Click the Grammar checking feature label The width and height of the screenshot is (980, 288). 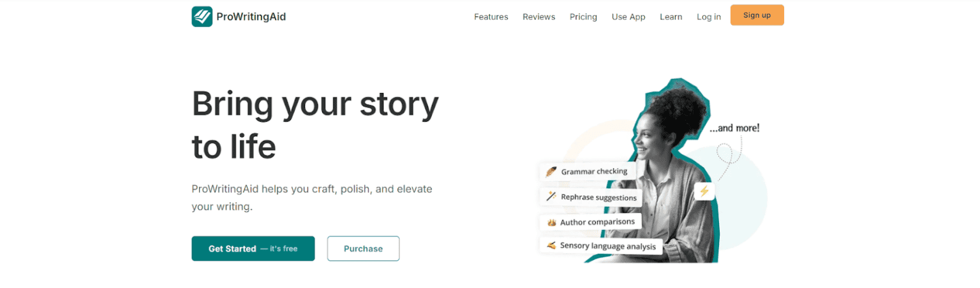[x=594, y=171]
